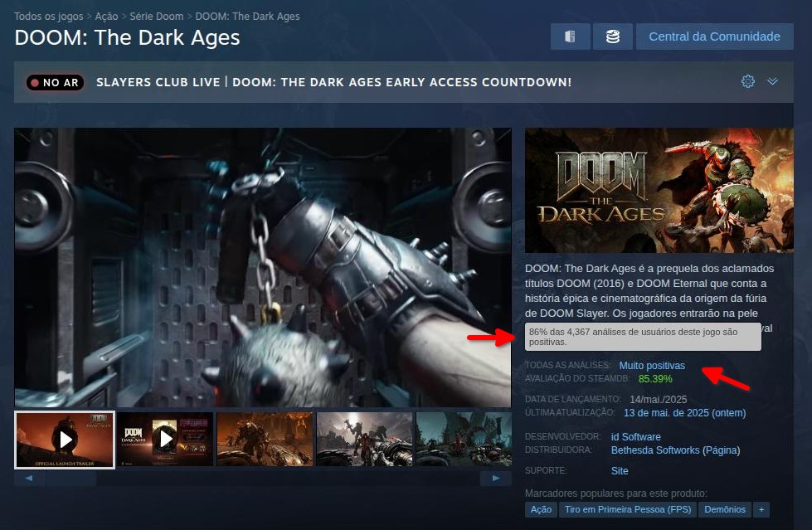
Task: Click the thumbnail strip scrollbar handle
Action: (71, 479)
